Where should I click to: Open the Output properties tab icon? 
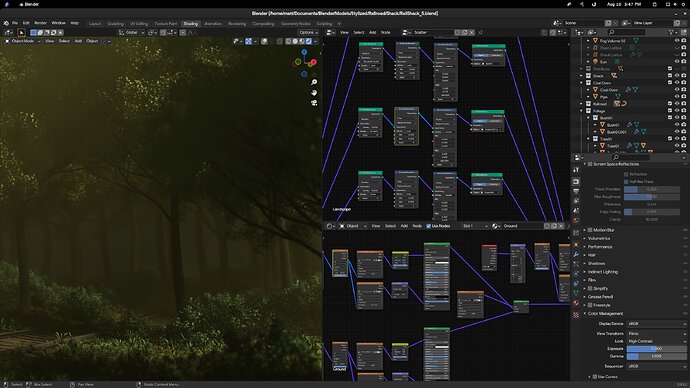click(x=576, y=191)
